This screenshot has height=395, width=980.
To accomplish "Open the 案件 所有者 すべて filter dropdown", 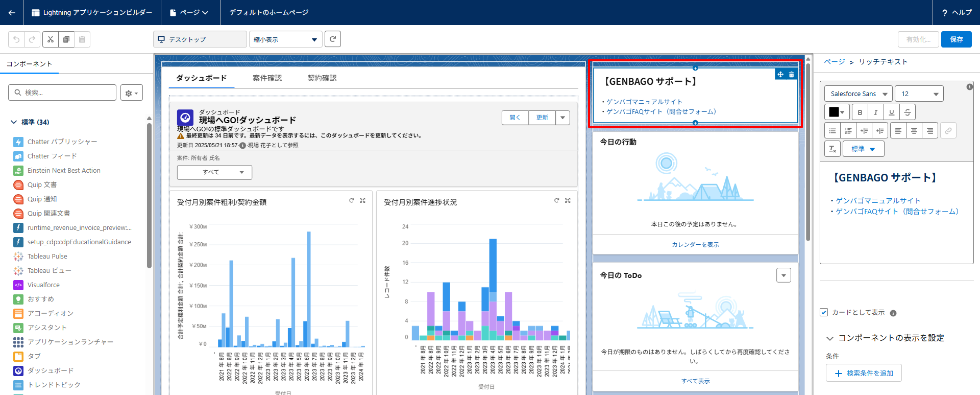I will pyautogui.click(x=214, y=172).
